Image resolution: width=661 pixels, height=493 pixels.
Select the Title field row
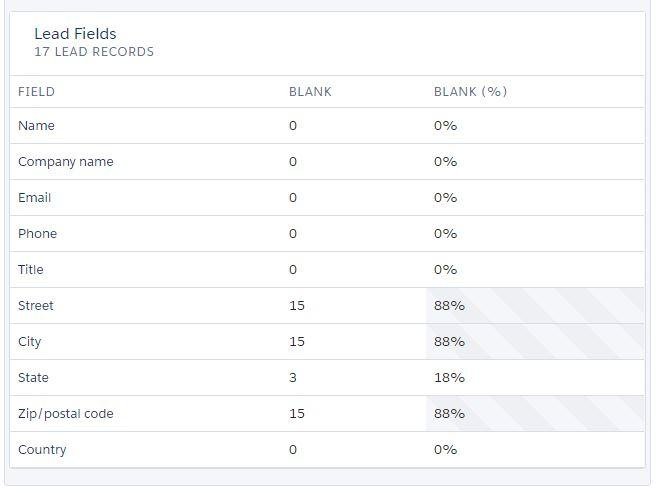click(327, 269)
